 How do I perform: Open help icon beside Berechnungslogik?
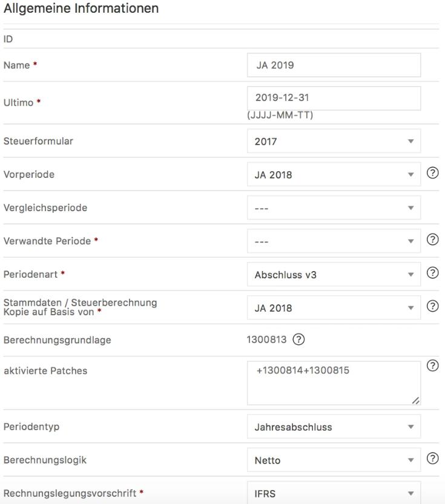pos(432,458)
